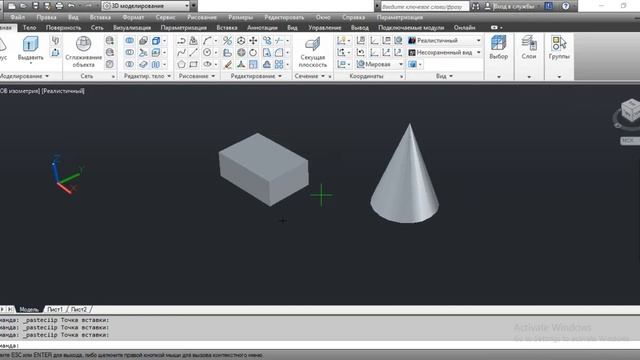Click the ViewCube in the viewport corner
The image size is (640, 360).
point(631,110)
